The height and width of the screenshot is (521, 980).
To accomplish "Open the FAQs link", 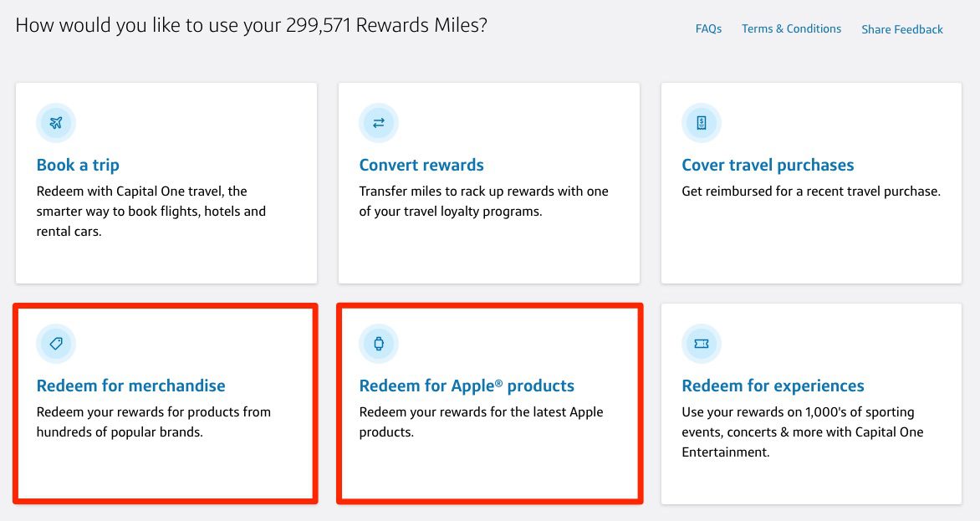I will pos(708,28).
